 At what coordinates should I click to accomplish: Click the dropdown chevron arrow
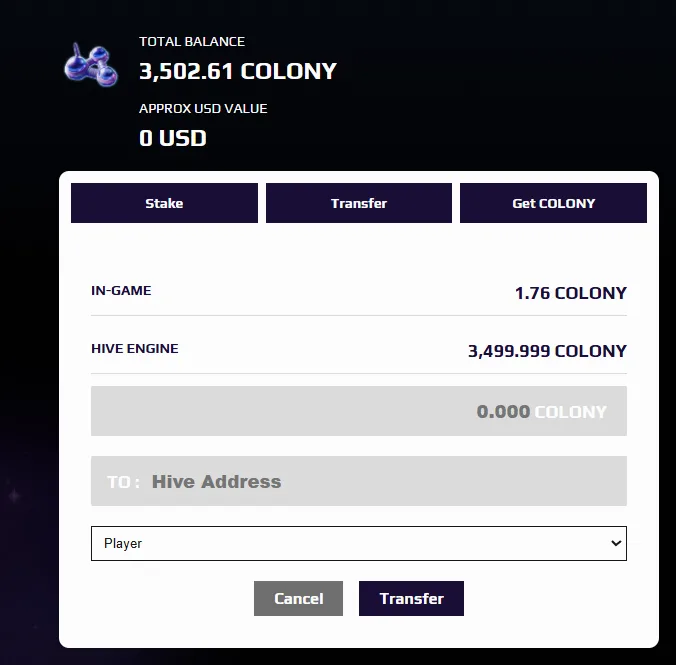pos(616,543)
